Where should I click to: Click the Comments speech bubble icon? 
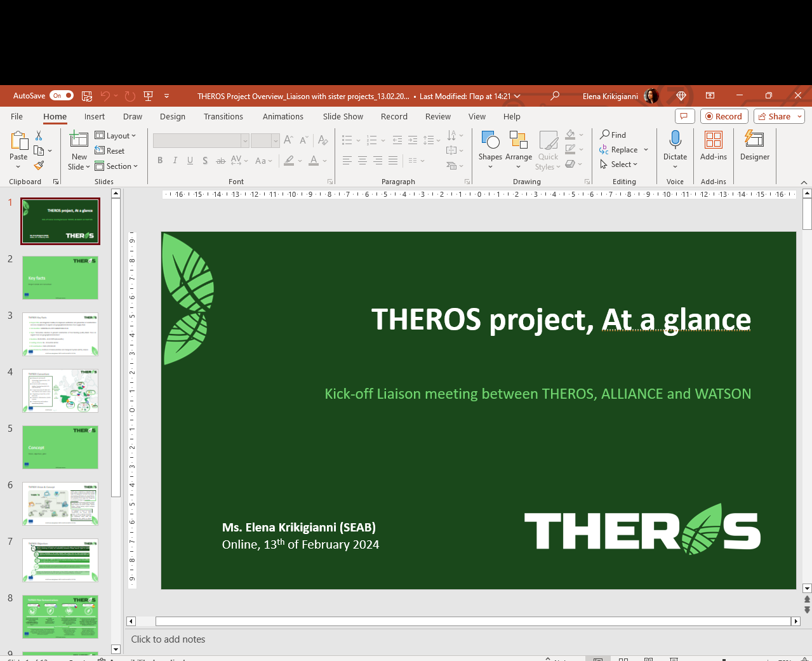(x=684, y=116)
